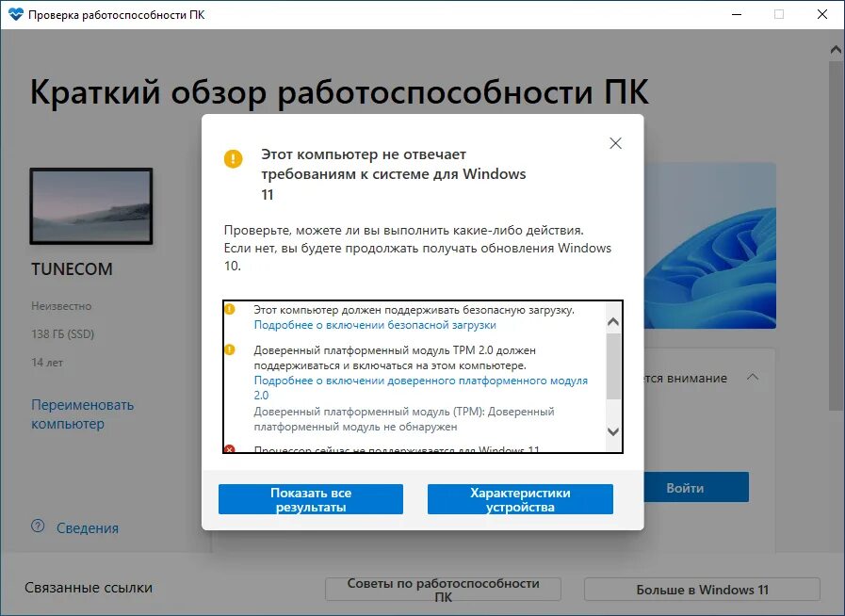Click the warning icon beside dialog heading
Viewport: 845px width, 616px height.
coord(234,158)
